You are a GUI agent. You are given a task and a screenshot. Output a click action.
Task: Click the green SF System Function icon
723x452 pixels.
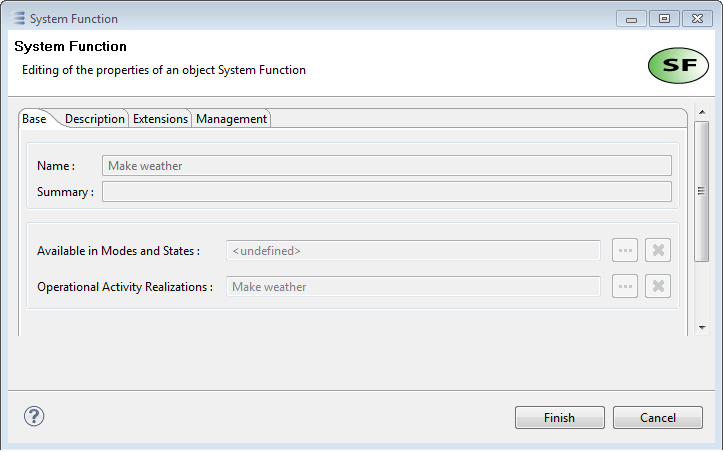678,66
